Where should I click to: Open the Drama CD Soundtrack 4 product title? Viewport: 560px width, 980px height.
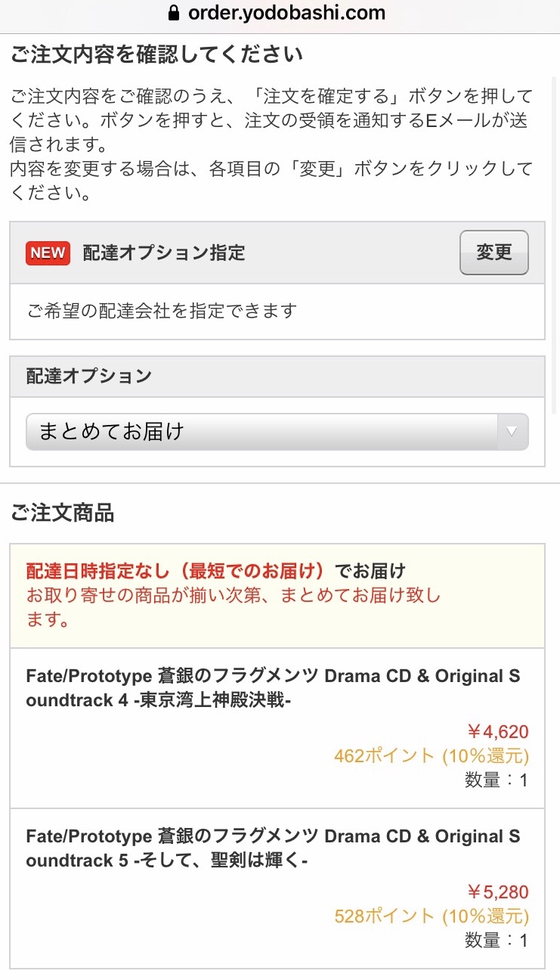[x=273, y=688]
